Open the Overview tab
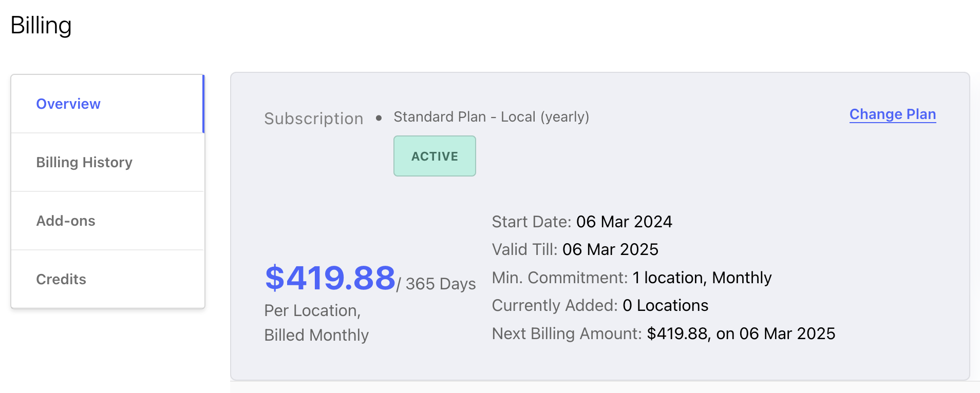This screenshot has height=393, width=980. click(107, 104)
